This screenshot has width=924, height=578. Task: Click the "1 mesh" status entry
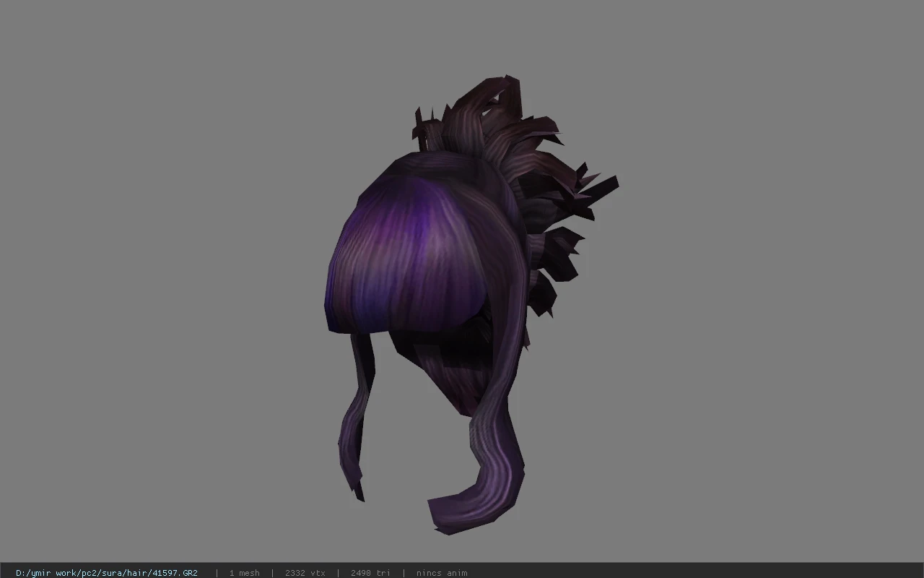[245, 573]
